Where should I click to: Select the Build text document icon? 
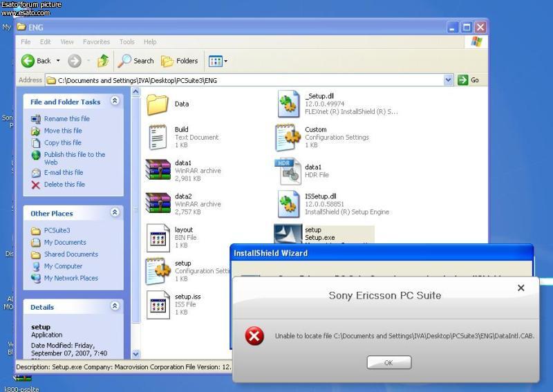[x=158, y=138]
